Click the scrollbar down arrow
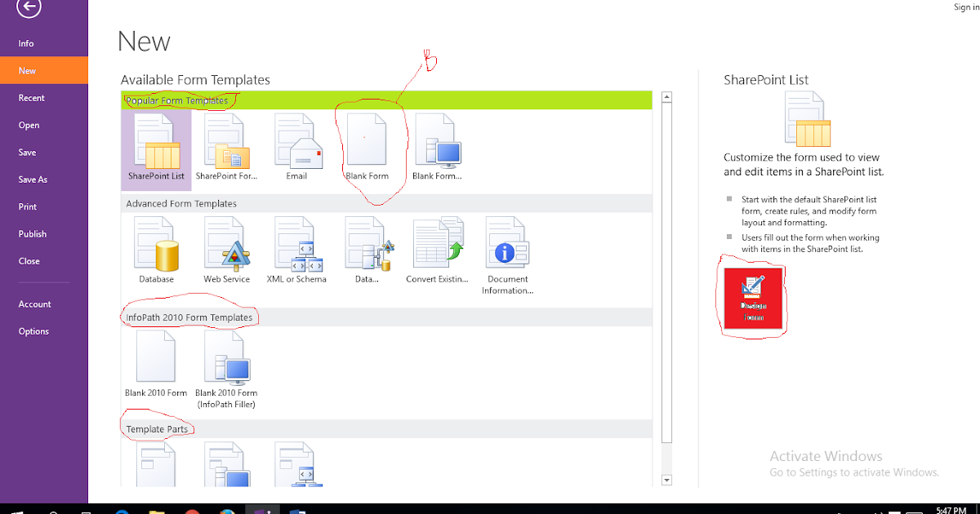The width and height of the screenshot is (980, 514). [x=666, y=480]
